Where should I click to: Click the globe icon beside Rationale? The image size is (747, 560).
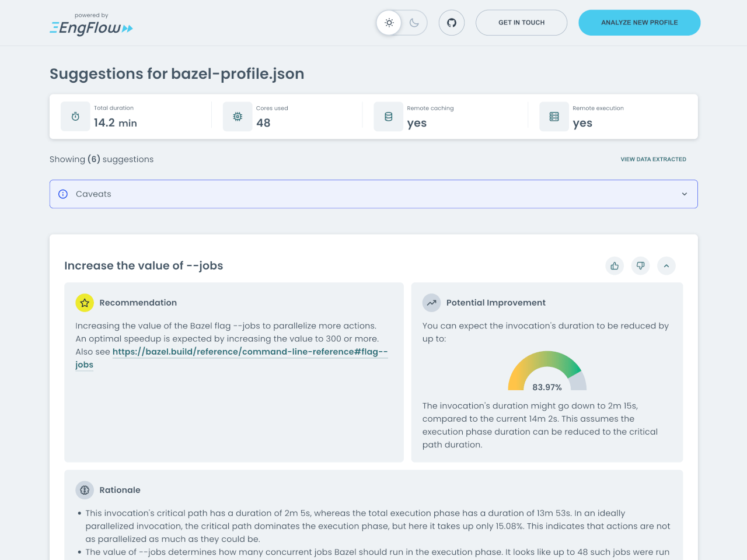pos(85,490)
